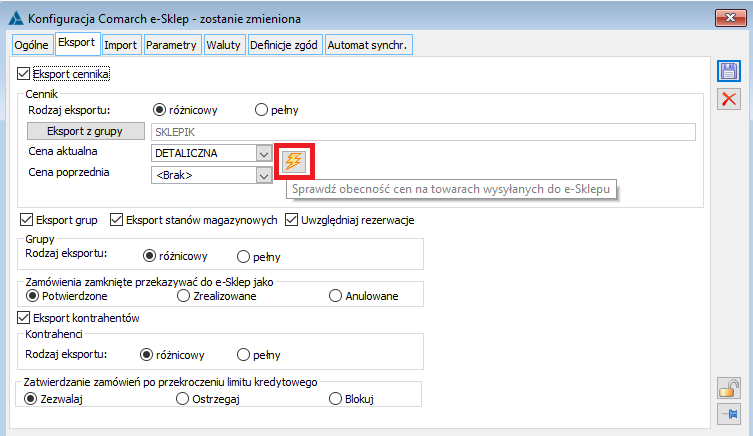Select Zrealizowane order status

[x=183, y=296]
